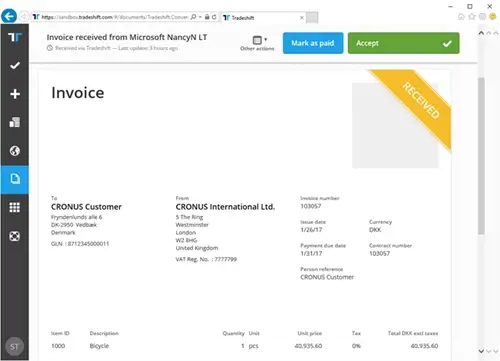Expand the address bar search dropdown arrow
Image resolution: width=500 pixels, height=361 pixels.
coord(200,17)
